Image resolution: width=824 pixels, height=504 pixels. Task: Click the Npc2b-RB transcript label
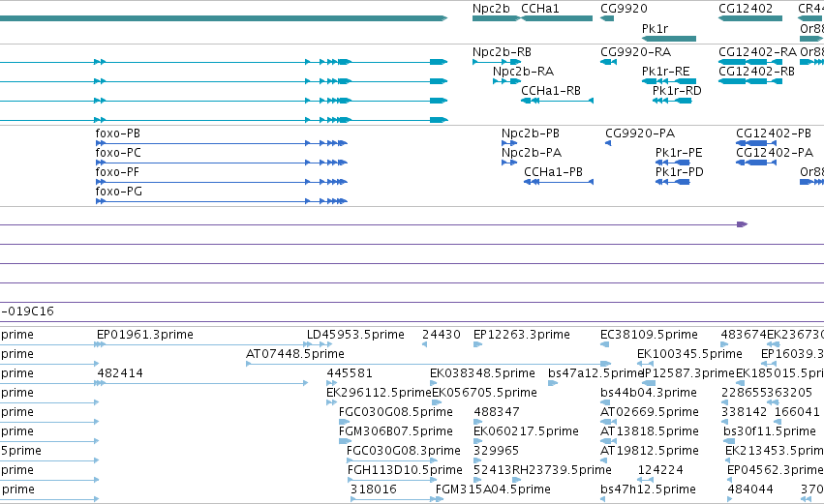[x=502, y=52]
